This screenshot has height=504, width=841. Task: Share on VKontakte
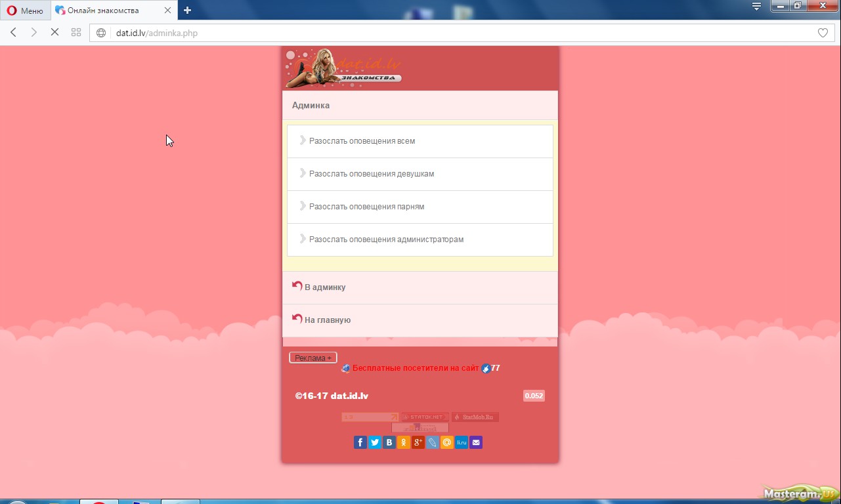tap(389, 442)
